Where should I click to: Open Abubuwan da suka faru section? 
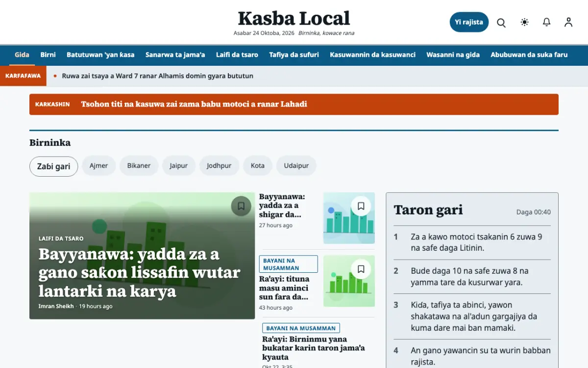click(x=529, y=54)
